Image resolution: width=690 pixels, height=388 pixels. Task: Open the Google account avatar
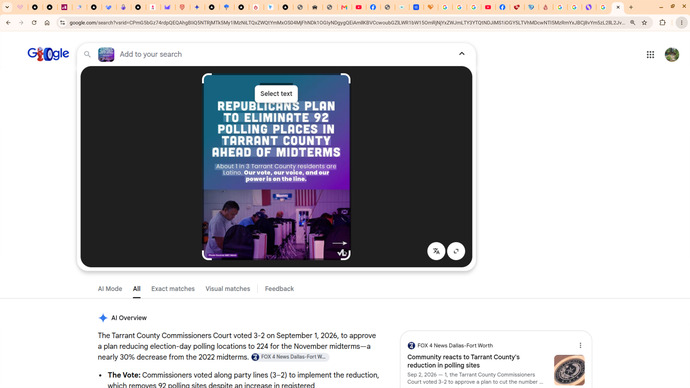pyautogui.click(x=672, y=55)
